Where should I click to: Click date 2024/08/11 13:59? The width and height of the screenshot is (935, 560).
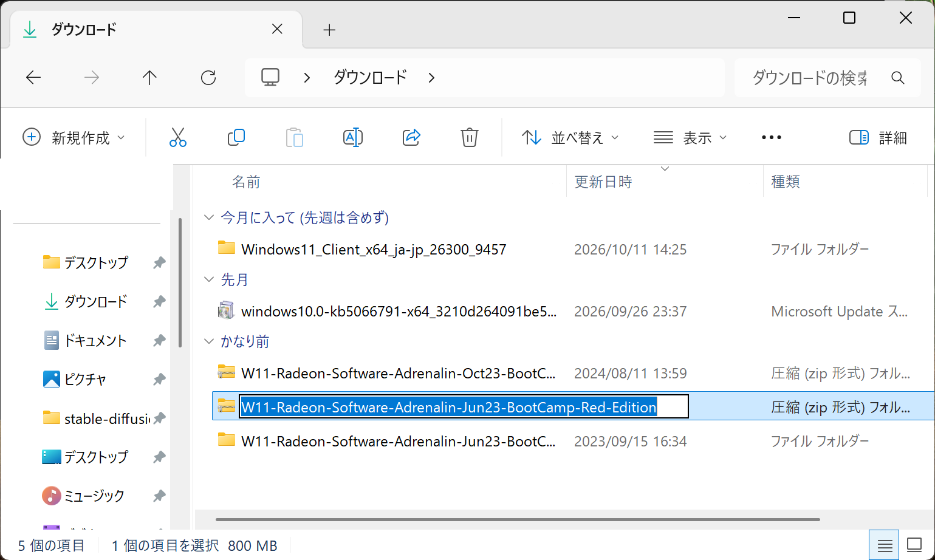[x=631, y=374]
